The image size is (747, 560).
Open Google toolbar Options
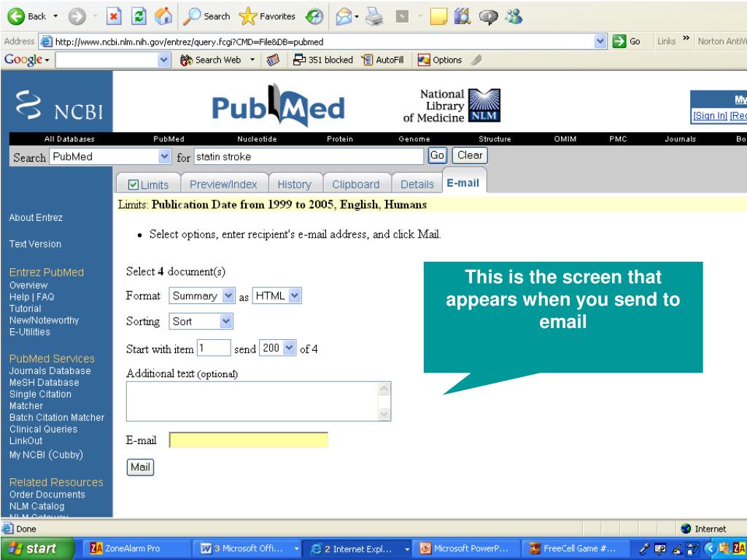point(440,60)
